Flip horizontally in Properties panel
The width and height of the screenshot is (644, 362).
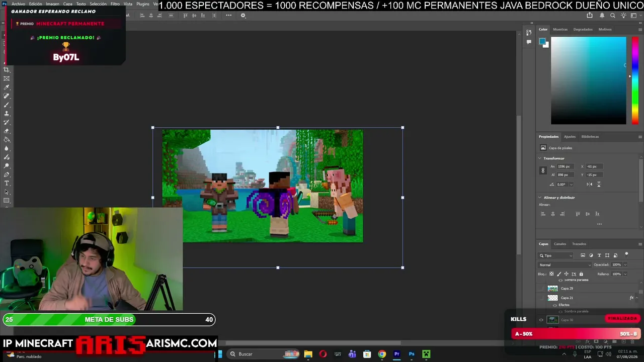coord(590,185)
